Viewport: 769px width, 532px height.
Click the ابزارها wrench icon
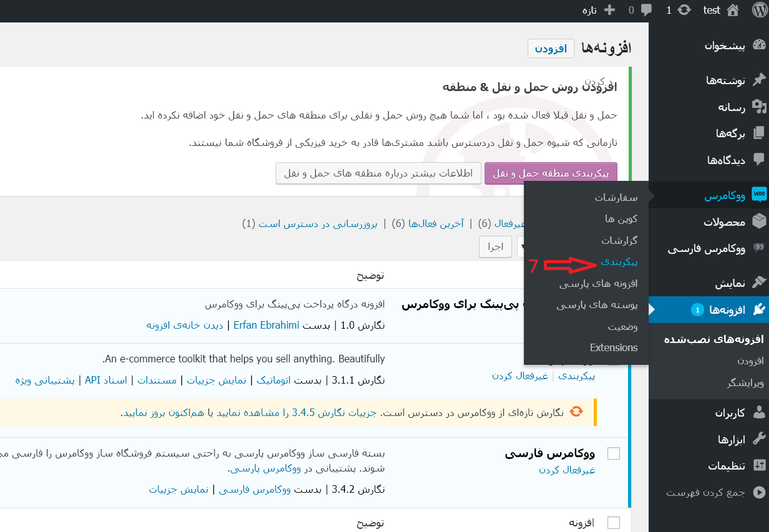(x=758, y=439)
